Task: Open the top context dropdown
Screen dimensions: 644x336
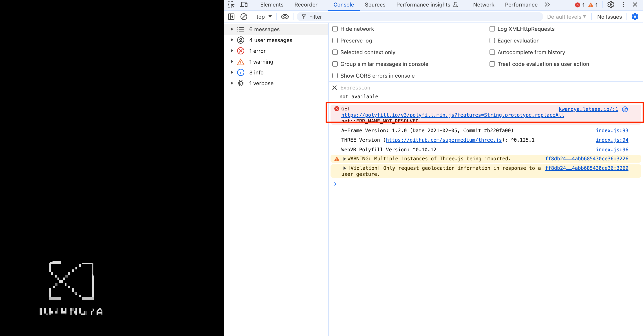Action: (x=264, y=17)
